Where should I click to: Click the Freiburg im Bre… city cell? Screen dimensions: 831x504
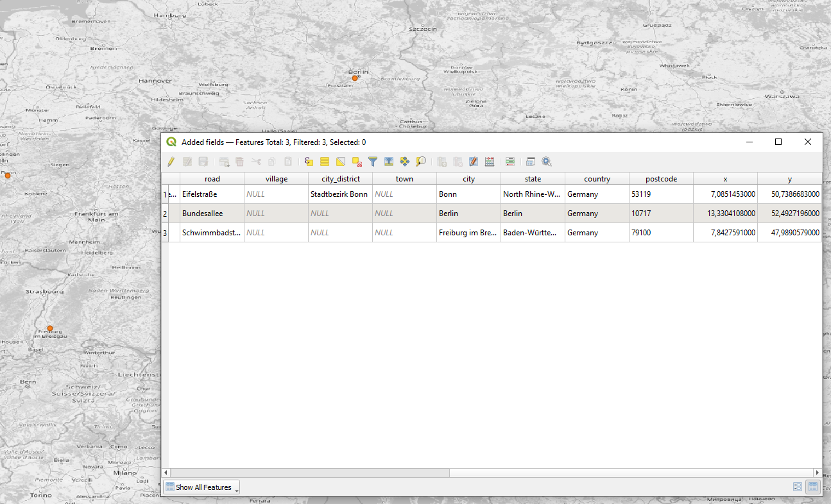click(469, 233)
